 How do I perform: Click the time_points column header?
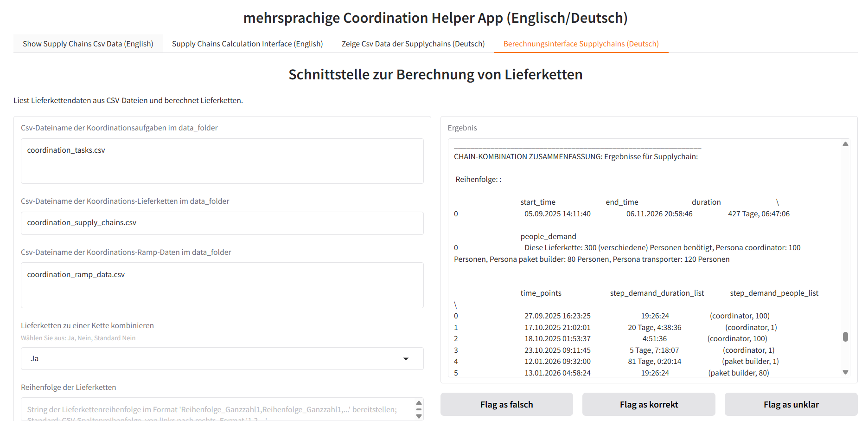point(541,293)
